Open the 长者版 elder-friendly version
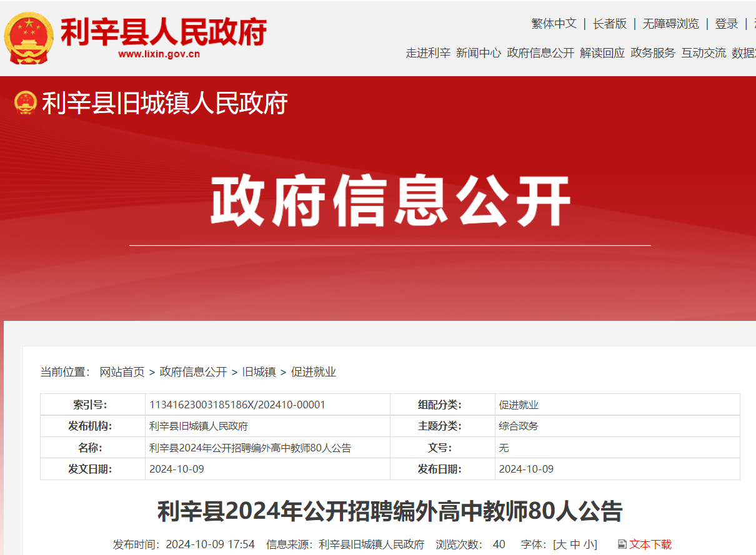Image resolution: width=756 pixels, height=555 pixels. pos(610,24)
